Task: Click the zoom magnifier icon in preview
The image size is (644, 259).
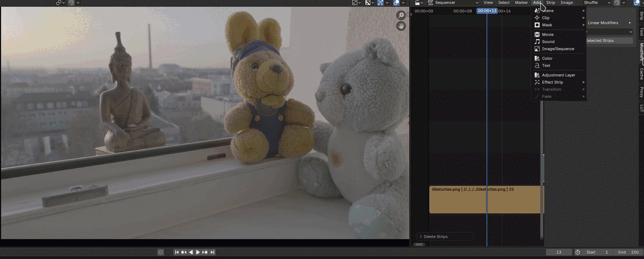Action: pos(401,15)
